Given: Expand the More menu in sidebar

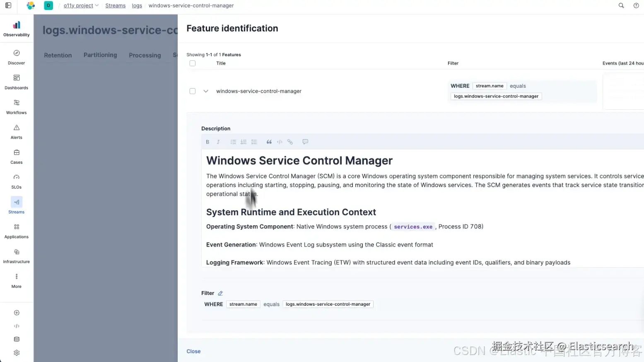Looking at the screenshot, I should 17,280.
